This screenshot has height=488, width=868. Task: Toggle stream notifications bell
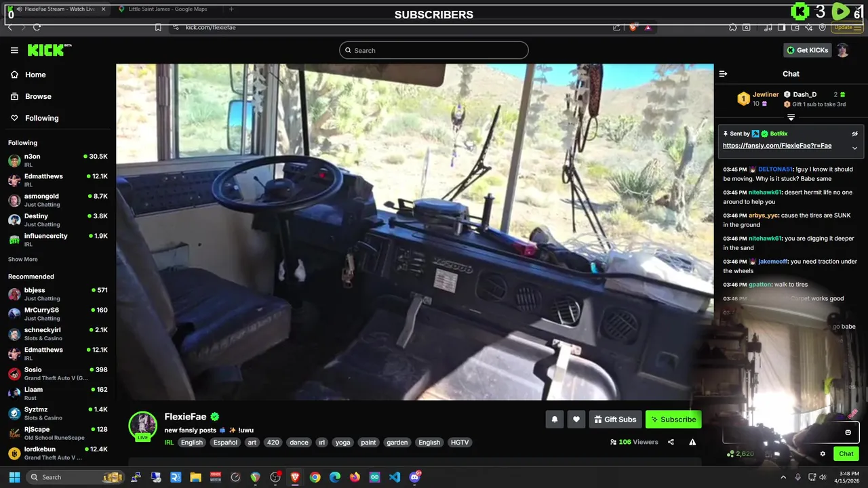[x=554, y=420]
